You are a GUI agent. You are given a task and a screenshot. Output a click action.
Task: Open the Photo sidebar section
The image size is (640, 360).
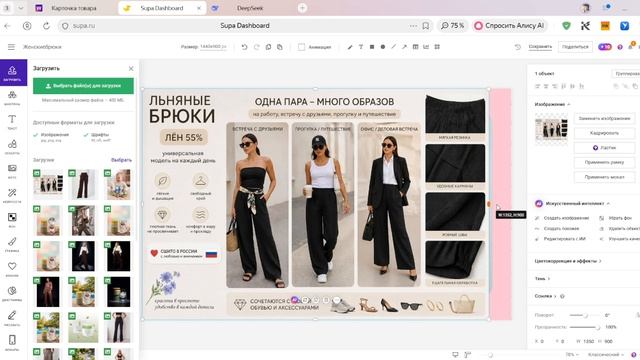click(12, 171)
